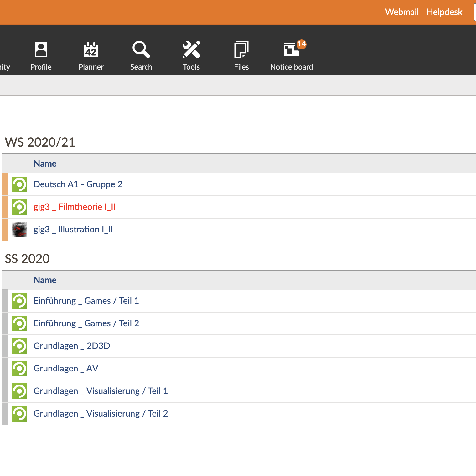
Task: Open Einführung _ Games / Teil 1
Action: (86, 301)
